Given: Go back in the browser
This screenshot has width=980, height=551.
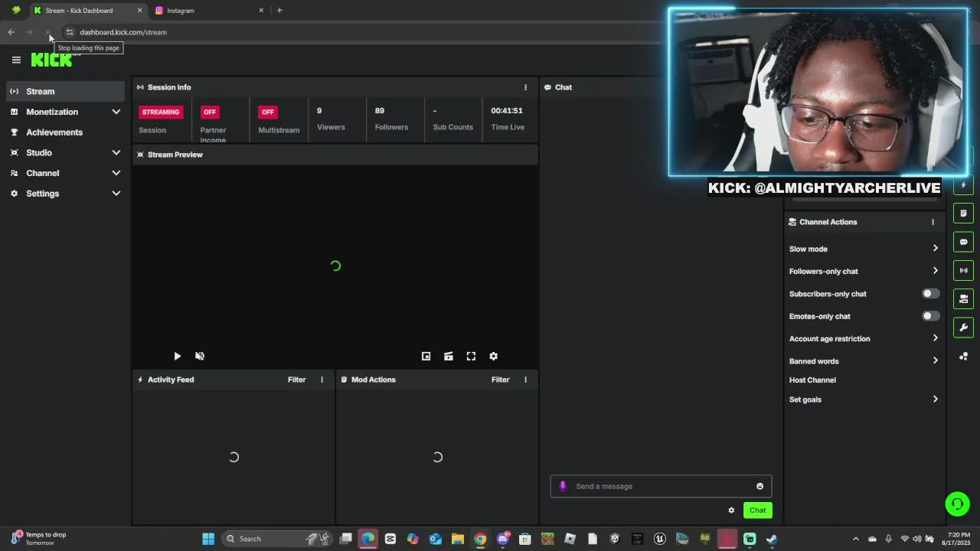Looking at the screenshot, I should click(x=11, y=32).
